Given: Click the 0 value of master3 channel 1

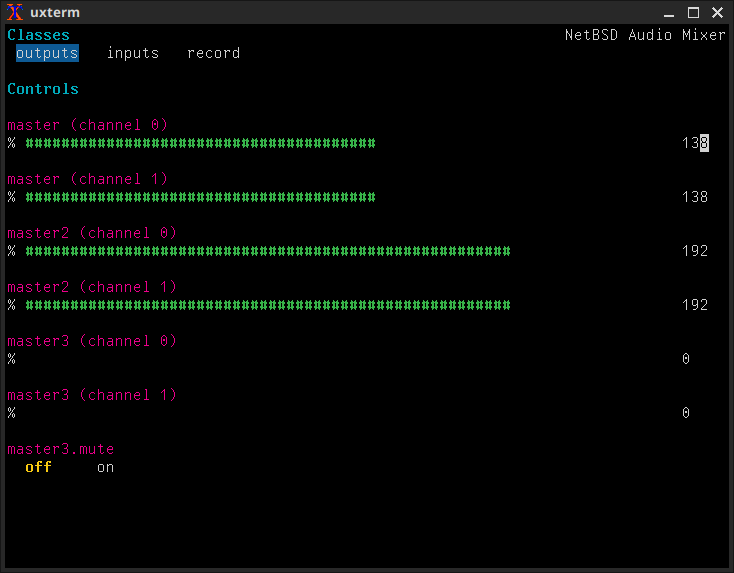Looking at the screenshot, I should 686,413.
